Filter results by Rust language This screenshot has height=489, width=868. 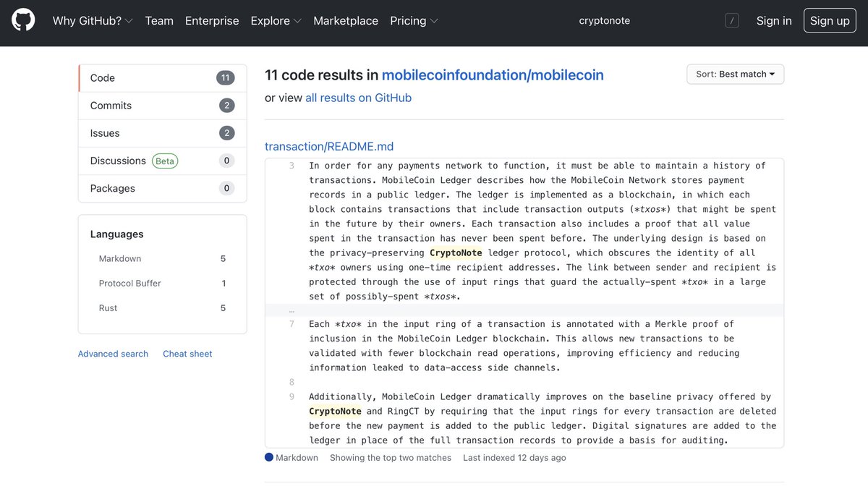[108, 307]
